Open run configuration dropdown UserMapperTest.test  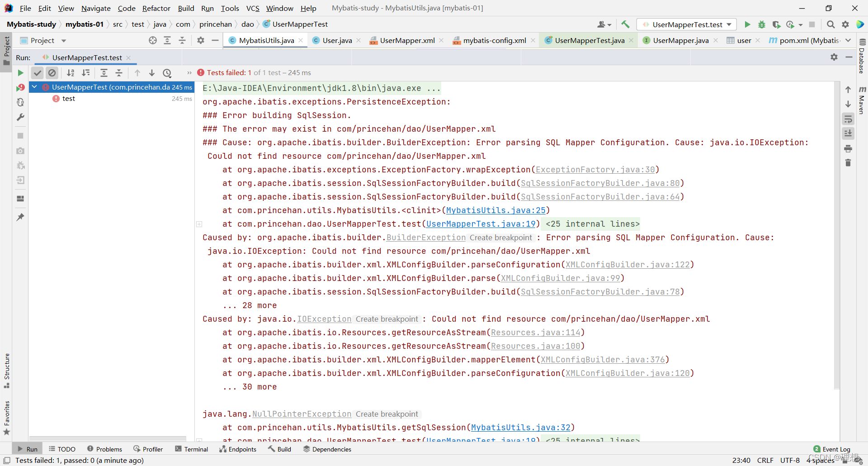(x=687, y=24)
